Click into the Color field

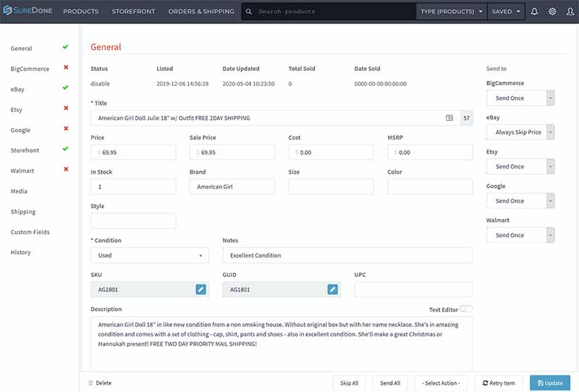[430, 187]
